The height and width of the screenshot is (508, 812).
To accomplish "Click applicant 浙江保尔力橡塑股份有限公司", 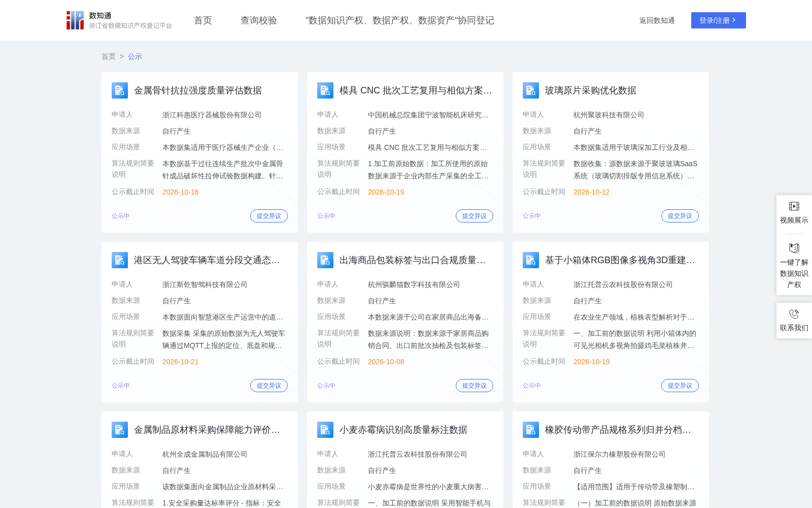I will click(x=620, y=454).
